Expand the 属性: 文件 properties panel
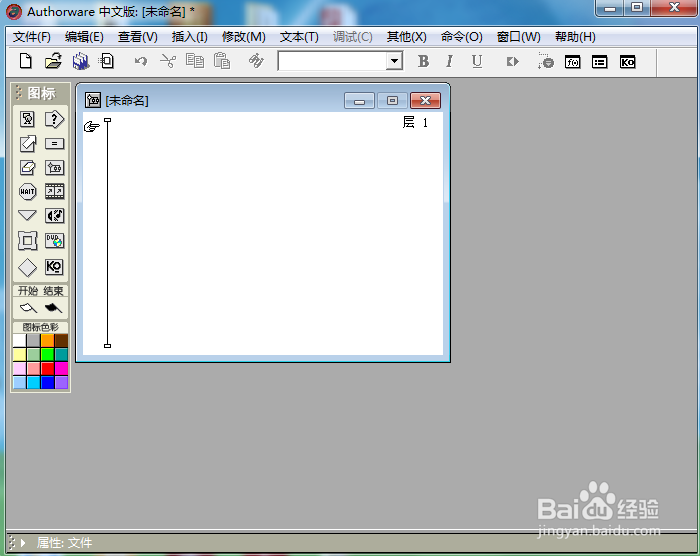 coord(23,543)
